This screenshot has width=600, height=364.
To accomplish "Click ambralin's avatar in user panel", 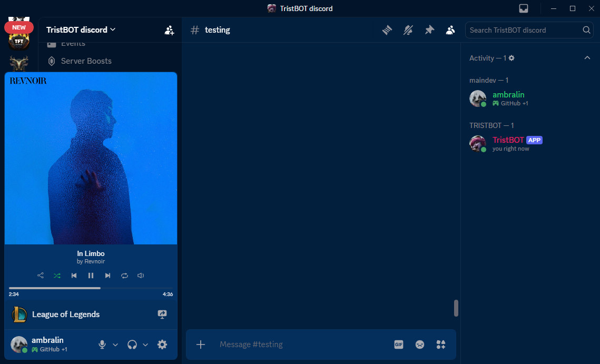I will pyautogui.click(x=19, y=345).
